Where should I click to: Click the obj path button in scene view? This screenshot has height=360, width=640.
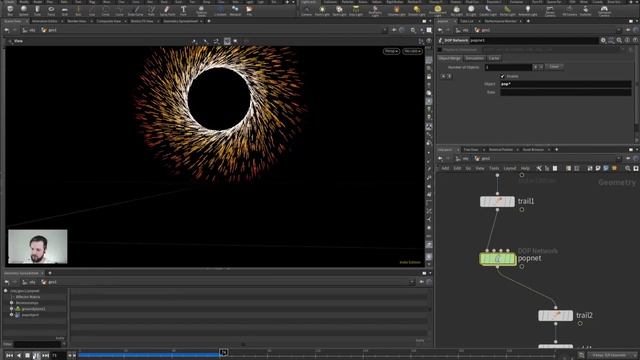(29, 30)
